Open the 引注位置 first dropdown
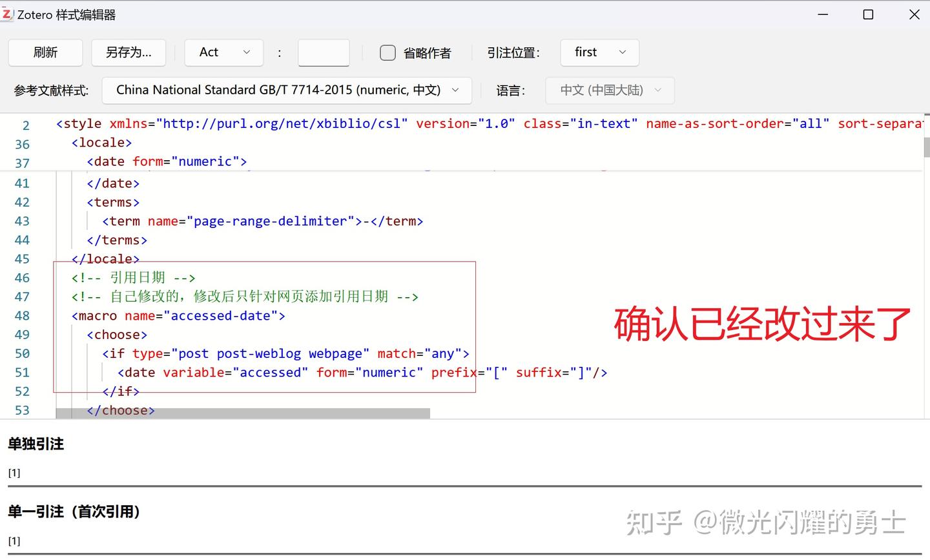 [599, 52]
